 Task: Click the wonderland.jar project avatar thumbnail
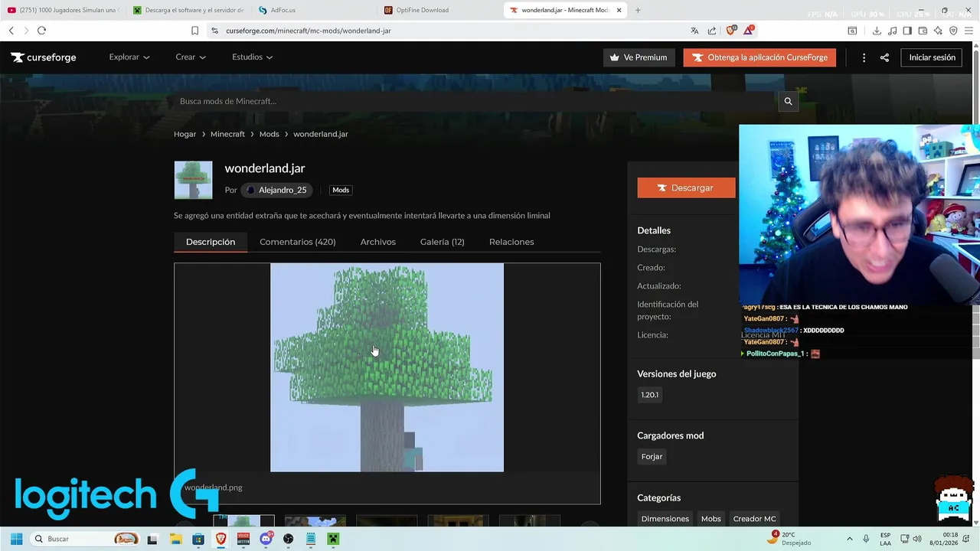pyautogui.click(x=193, y=181)
